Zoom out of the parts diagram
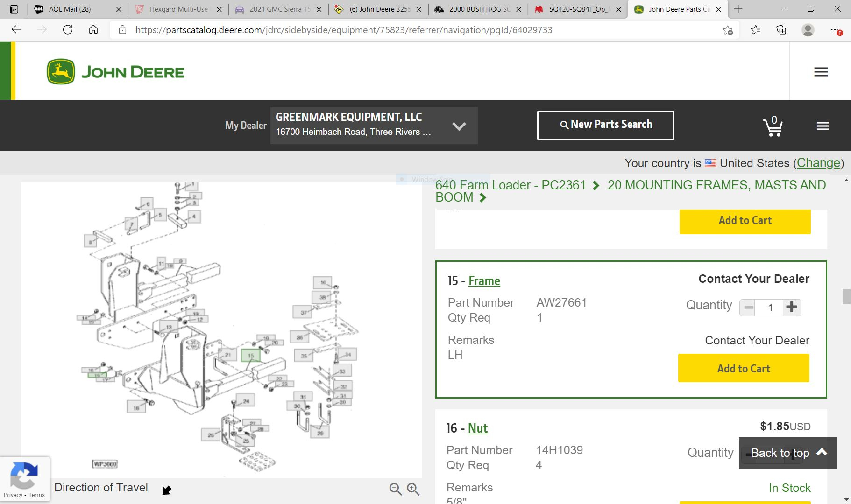Image resolution: width=851 pixels, height=504 pixels. pyautogui.click(x=395, y=489)
